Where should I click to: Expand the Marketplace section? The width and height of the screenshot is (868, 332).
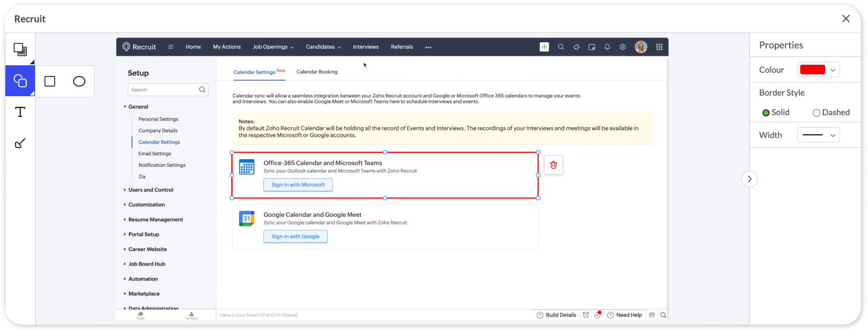[x=141, y=294]
